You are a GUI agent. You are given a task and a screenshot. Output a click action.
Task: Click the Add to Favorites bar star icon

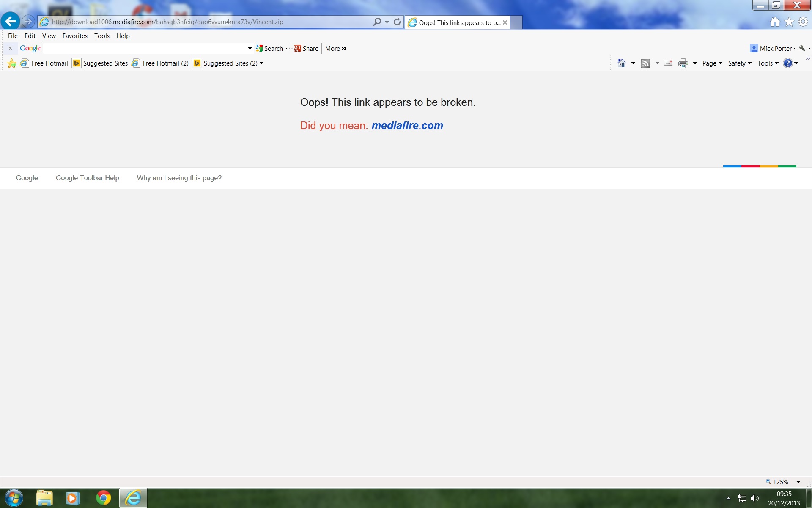[x=12, y=63]
